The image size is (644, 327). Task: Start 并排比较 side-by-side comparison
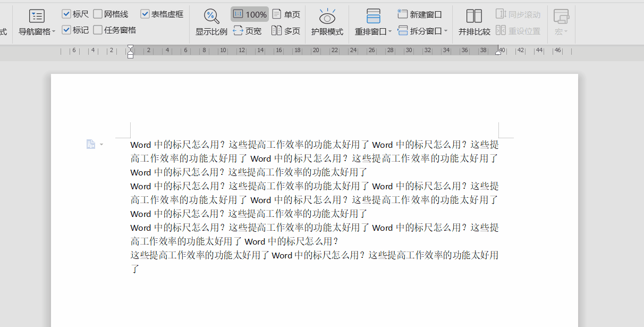pyautogui.click(x=474, y=22)
